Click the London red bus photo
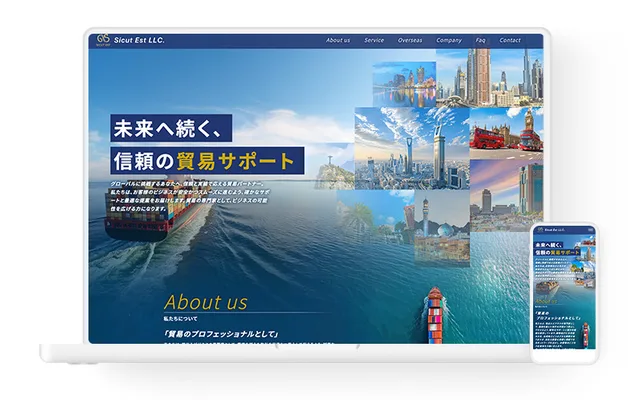The width and height of the screenshot is (640, 400). [x=506, y=133]
